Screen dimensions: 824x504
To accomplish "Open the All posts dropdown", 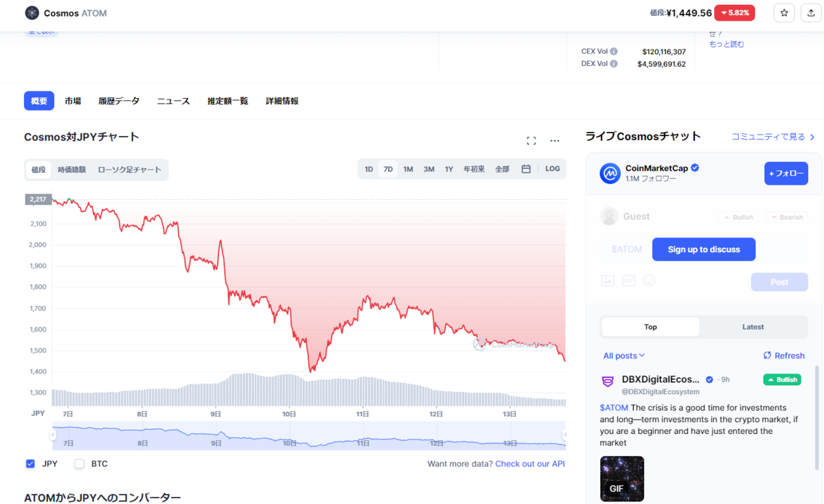I will tap(624, 356).
